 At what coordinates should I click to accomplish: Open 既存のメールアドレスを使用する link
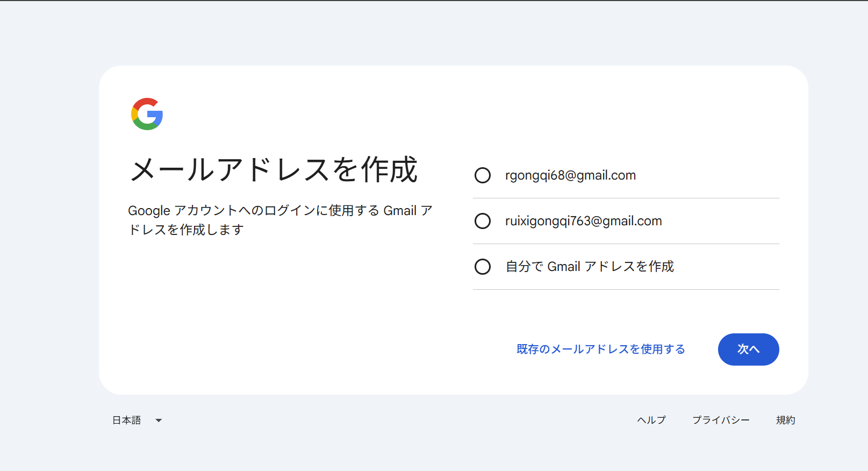coord(600,349)
